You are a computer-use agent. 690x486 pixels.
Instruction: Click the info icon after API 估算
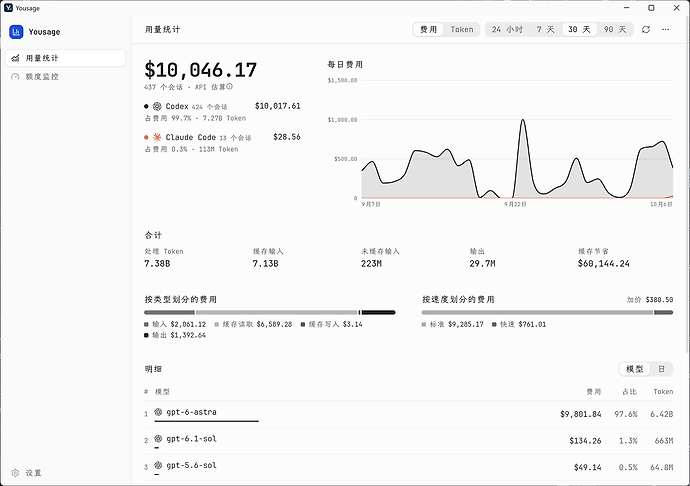coord(230,87)
